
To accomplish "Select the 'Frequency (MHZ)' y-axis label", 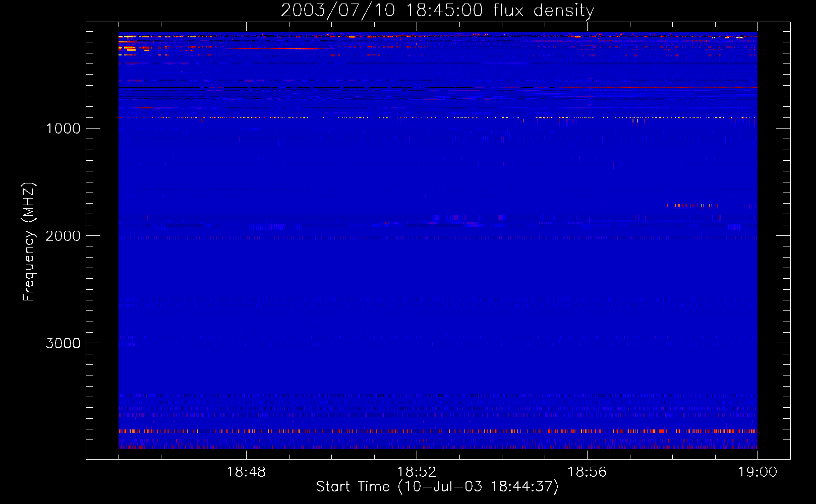I will point(29,242).
